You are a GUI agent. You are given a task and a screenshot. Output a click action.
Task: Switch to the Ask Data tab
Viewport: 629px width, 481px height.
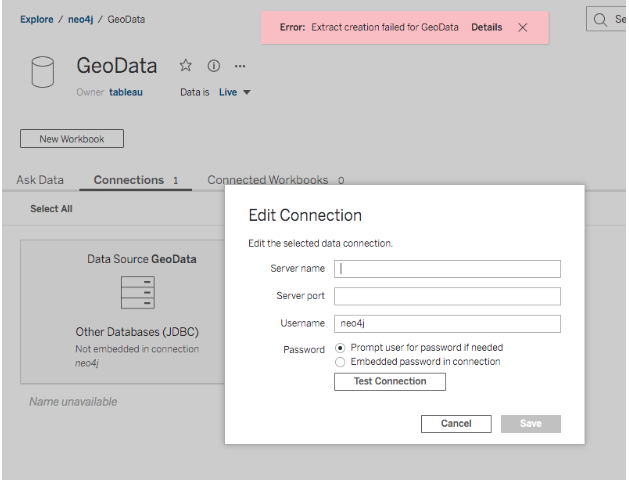[40, 180]
